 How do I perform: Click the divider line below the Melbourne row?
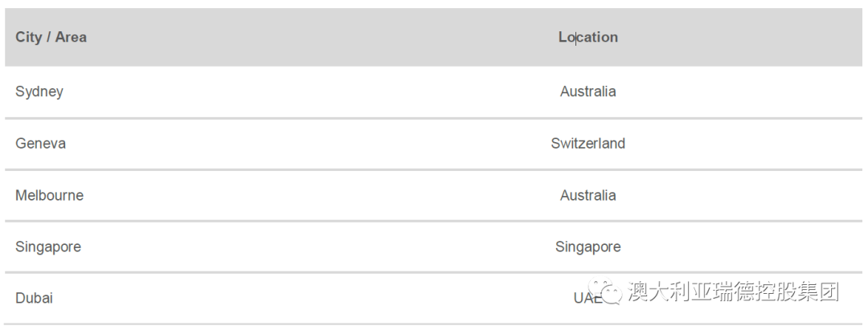click(434, 221)
